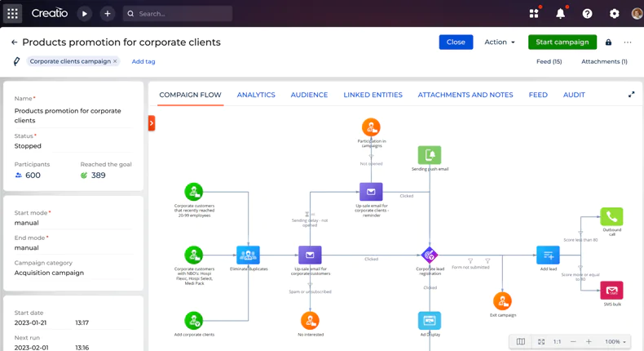Switch to the AUDIENCE tab
The width and height of the screenshot is (644, 351).
(309, 95)
